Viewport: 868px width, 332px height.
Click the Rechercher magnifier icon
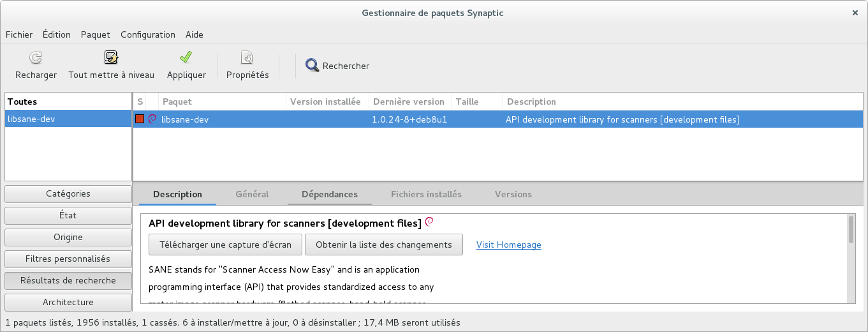click(312, 66)
